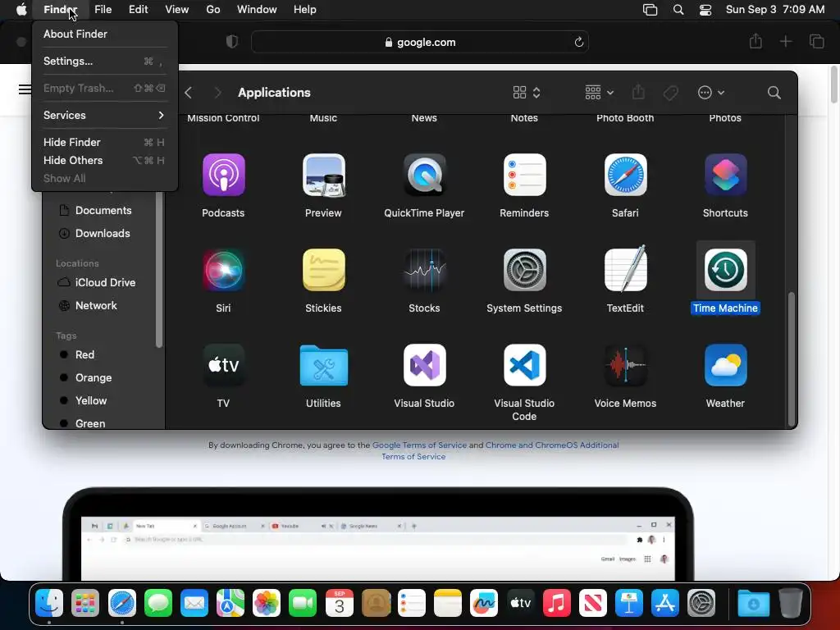Expand the Services submenu

click(104, 115)
